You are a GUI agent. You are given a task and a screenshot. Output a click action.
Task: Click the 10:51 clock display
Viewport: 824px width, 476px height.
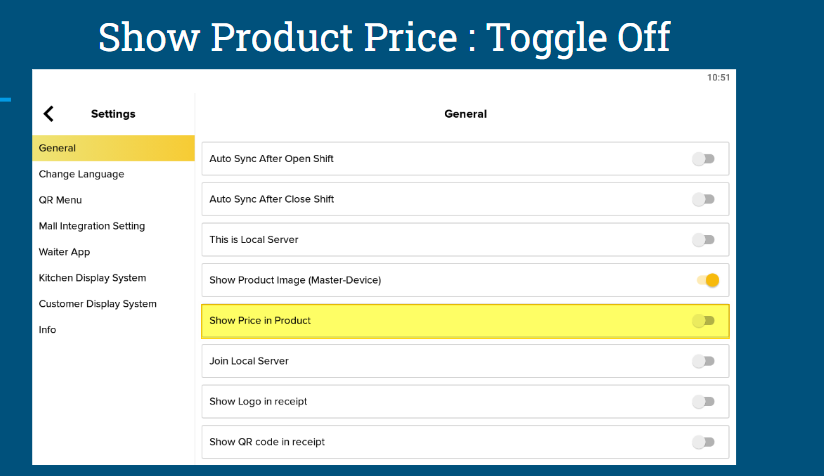[x=718, y=77]
